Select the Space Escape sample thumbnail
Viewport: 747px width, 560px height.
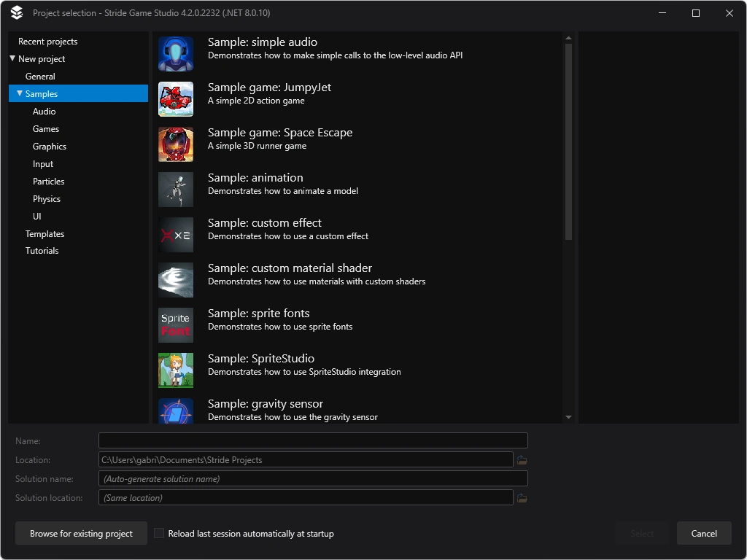(x=175, y=144)
